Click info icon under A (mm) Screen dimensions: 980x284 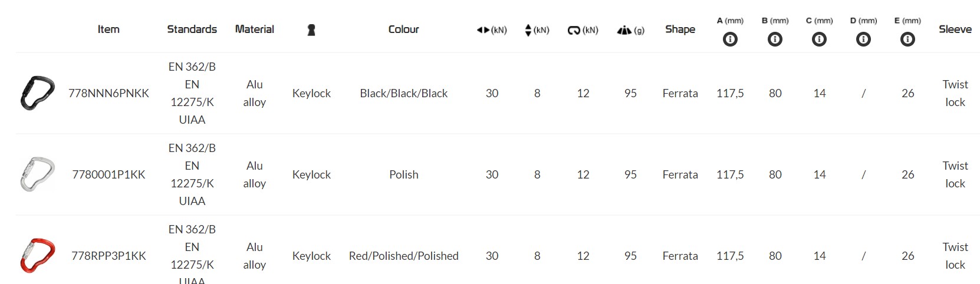[x=730, y=39]
